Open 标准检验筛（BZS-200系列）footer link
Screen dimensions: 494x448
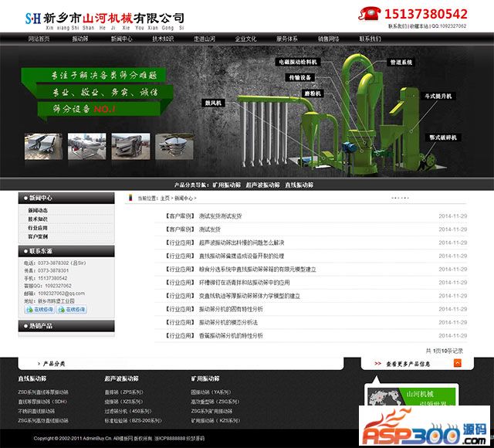pyautogui.click(x=134, y=420)
